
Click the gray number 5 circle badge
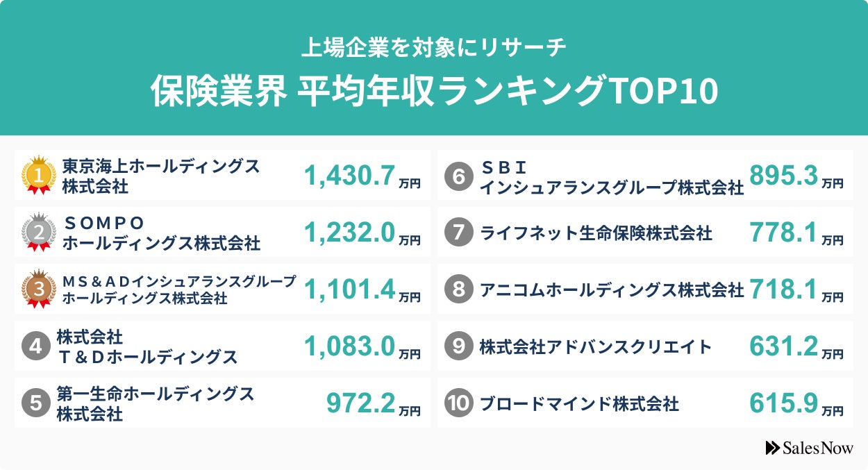[x=36, y=403]
